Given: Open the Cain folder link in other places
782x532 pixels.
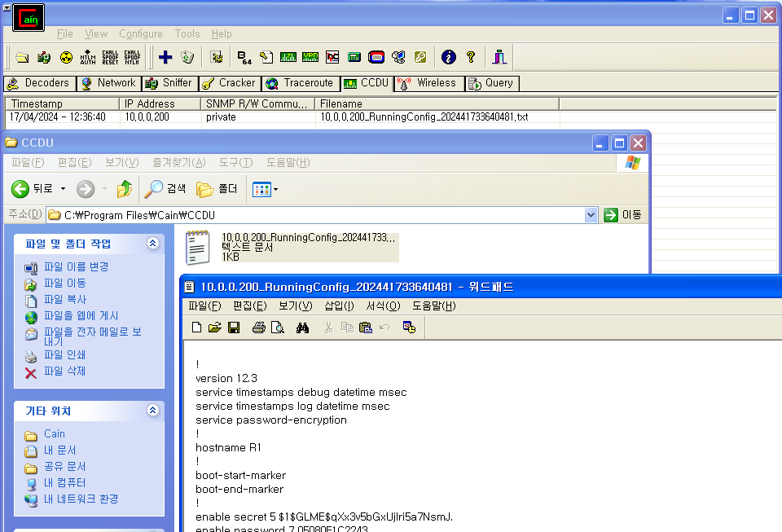Looking at the screenshot, I should click(x=55, y=433).
